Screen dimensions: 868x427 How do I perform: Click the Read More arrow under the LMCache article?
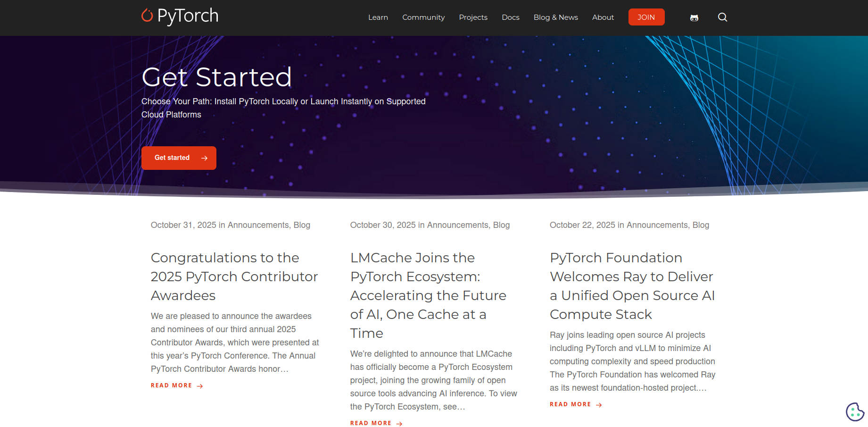click(399, 423)
